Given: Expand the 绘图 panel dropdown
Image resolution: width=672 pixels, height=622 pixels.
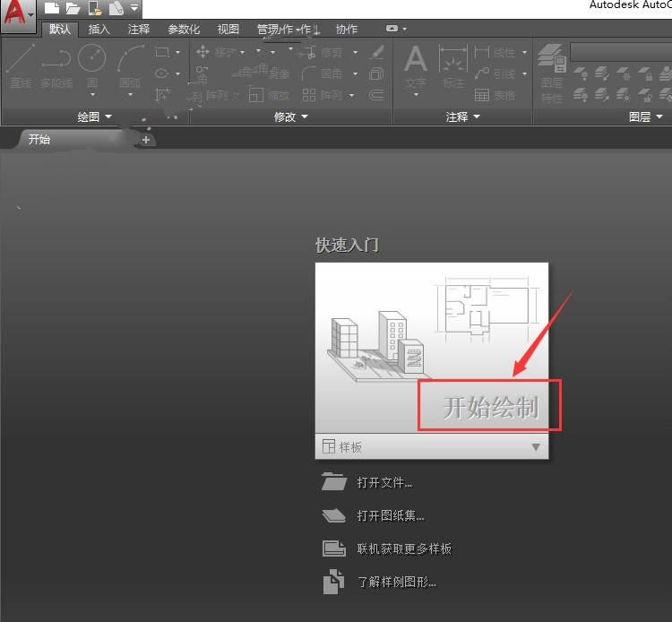Looking at the screenshot, I should click(x=94, y=117).
